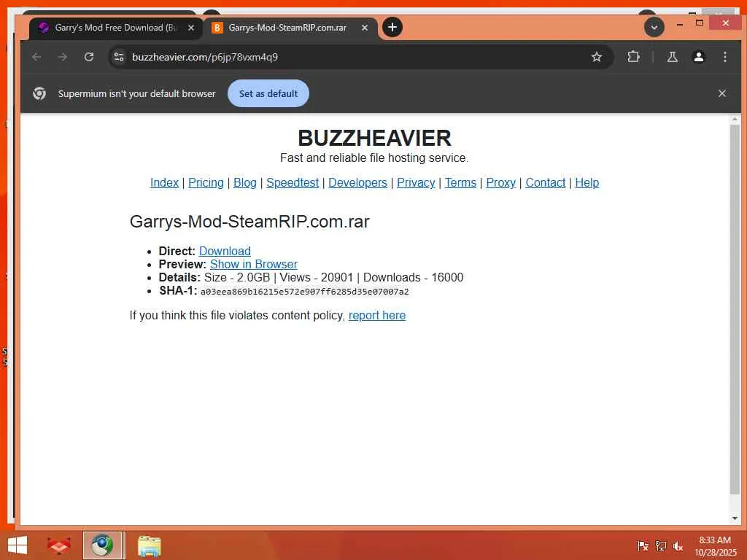Click Show in Browser preview link

click(x=253, y=264)
